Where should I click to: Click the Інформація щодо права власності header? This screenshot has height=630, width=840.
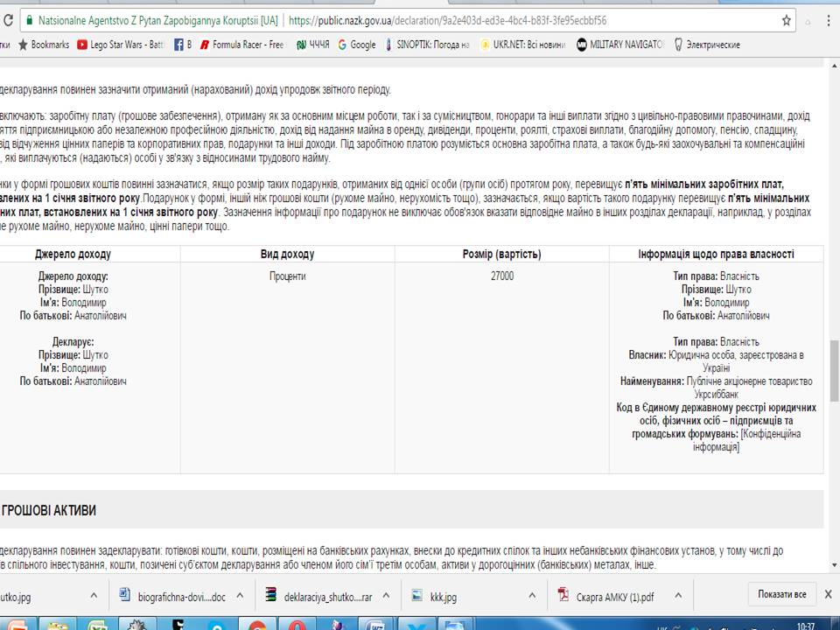coord(717,255)
